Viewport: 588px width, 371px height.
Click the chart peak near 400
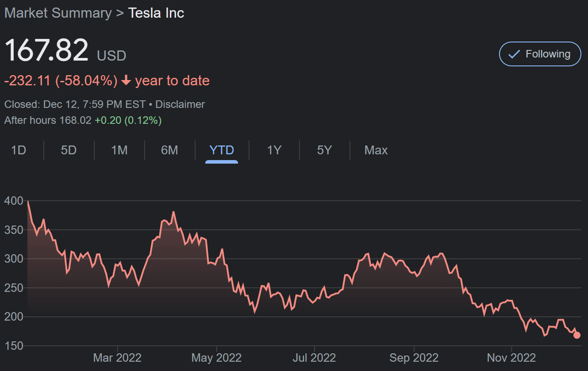click(x=28, y=202)
